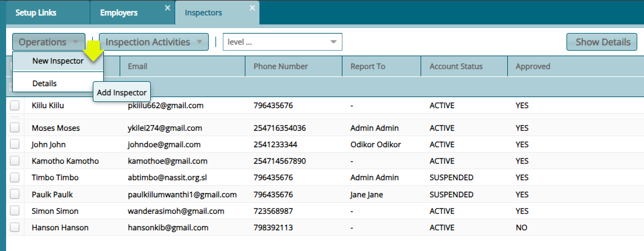This screenshot has width=644, height=251.
Task: Click the Account Status column header
Action: point(456,67)
